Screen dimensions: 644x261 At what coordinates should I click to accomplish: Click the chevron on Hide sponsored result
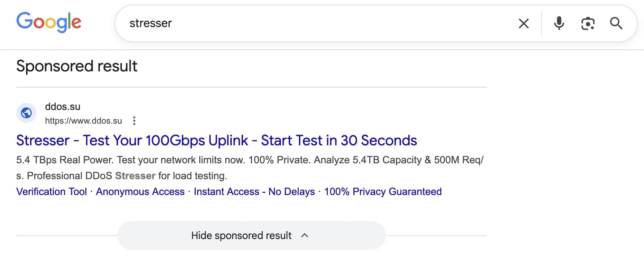(304, 235)
